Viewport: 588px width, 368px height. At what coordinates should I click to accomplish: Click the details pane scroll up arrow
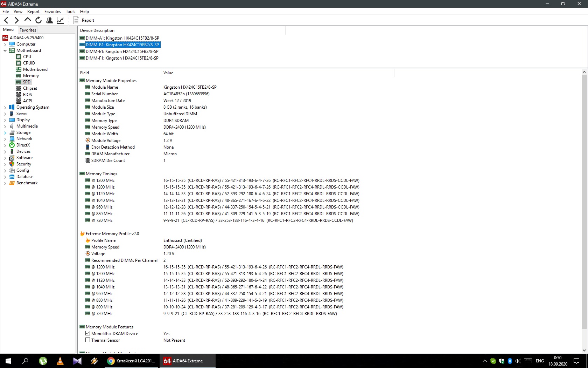(x=584, y=72)
